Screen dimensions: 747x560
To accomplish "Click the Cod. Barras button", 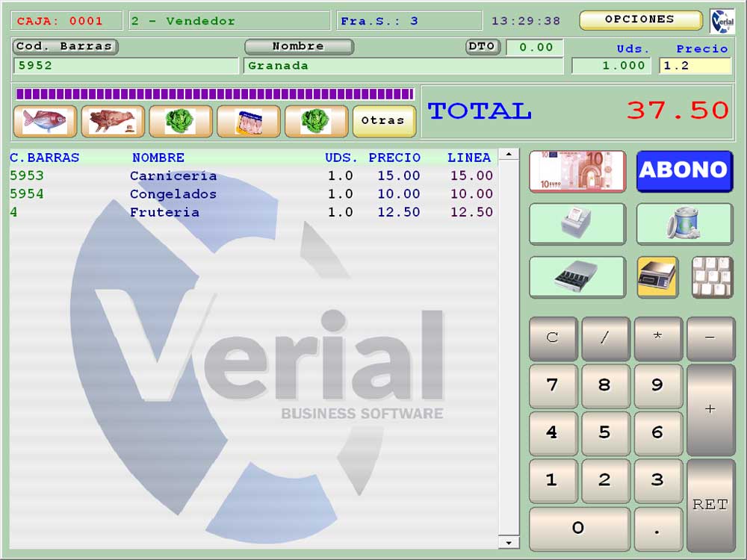I will [66, 46].
